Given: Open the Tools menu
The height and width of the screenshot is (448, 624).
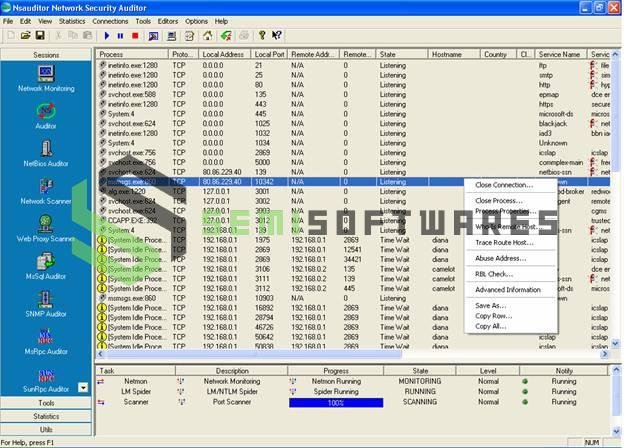Looking at the screenshot, I should [x=143, y=21].
